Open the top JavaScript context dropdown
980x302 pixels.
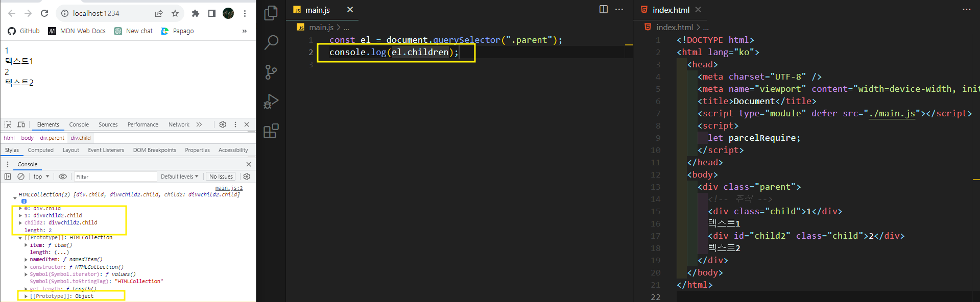41,177
